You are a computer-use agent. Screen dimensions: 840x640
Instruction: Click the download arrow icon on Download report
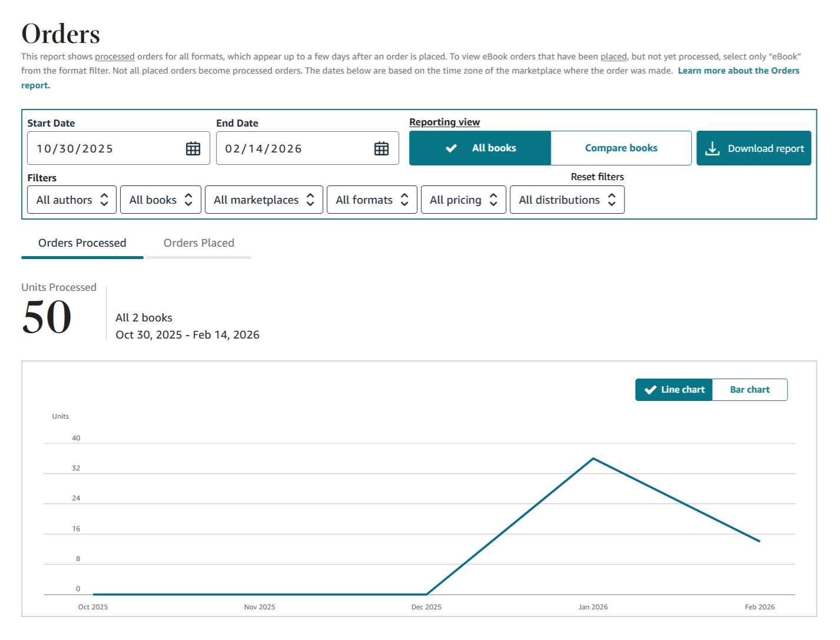[712, 148]
